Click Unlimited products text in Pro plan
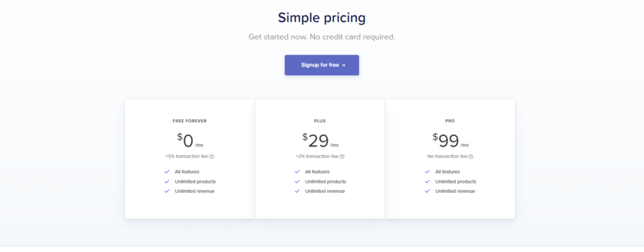This screenshot has width=644, height=252. (x=455, y=182)
